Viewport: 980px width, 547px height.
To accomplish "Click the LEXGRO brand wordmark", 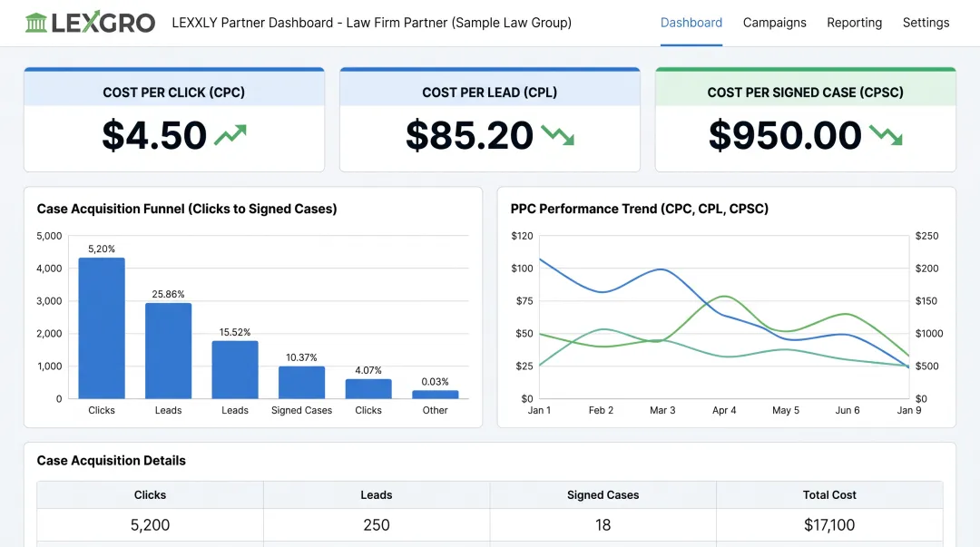I will click(103, 23).
